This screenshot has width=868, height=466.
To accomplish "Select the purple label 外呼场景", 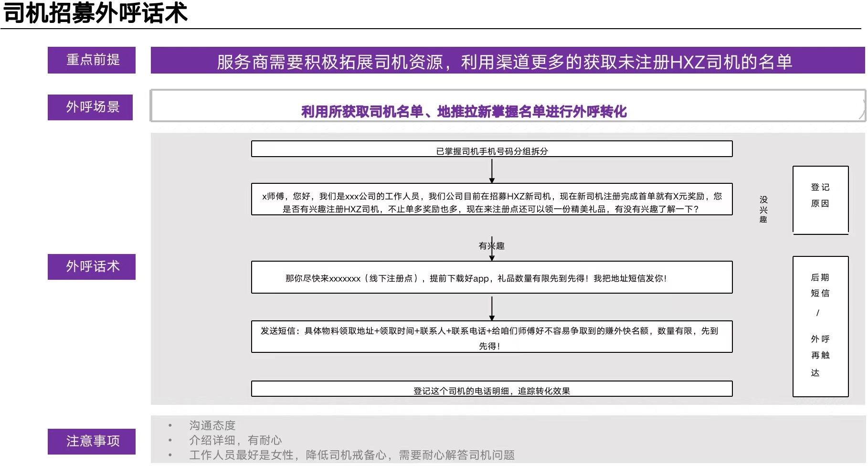I will click(90, 107).
